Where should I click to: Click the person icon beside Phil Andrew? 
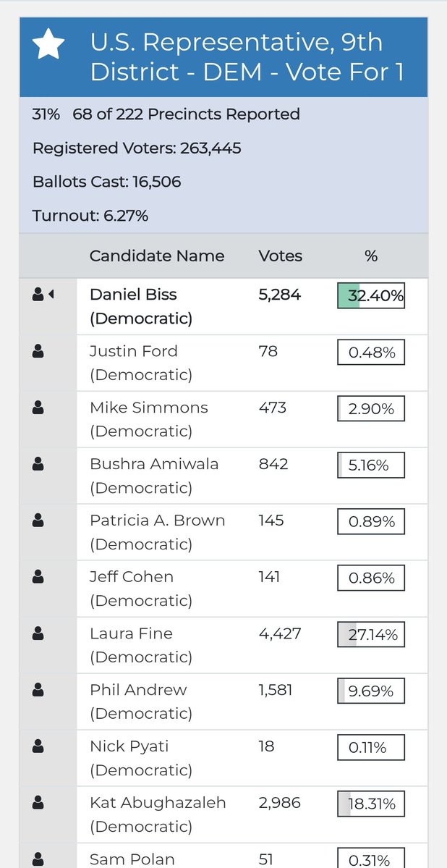pos(38,690)
